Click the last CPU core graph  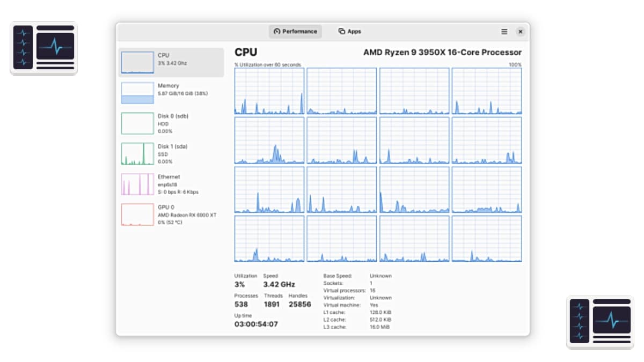point(486,239)
